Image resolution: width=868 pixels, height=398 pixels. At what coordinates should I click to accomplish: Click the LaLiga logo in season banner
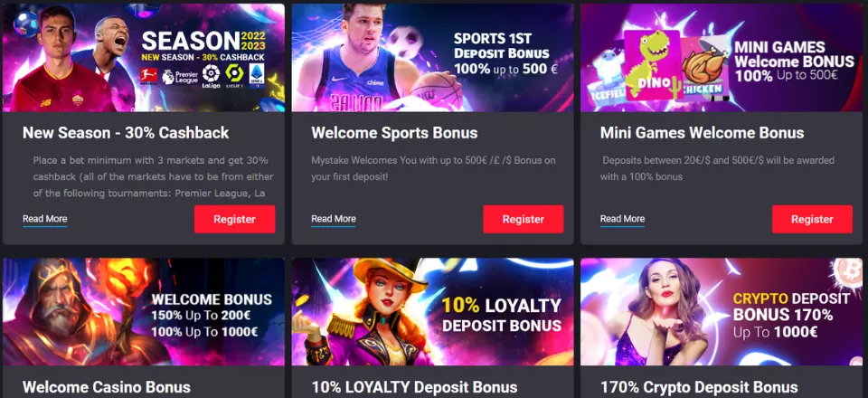211,76
